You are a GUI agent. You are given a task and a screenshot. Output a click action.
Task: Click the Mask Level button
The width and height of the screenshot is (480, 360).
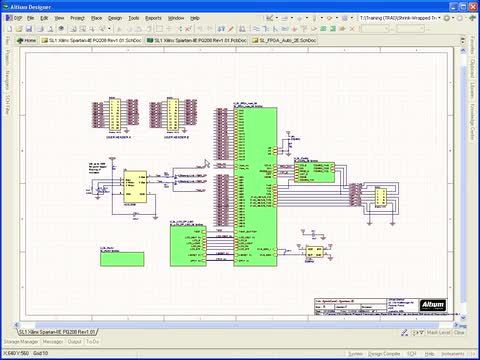(439, 332)
